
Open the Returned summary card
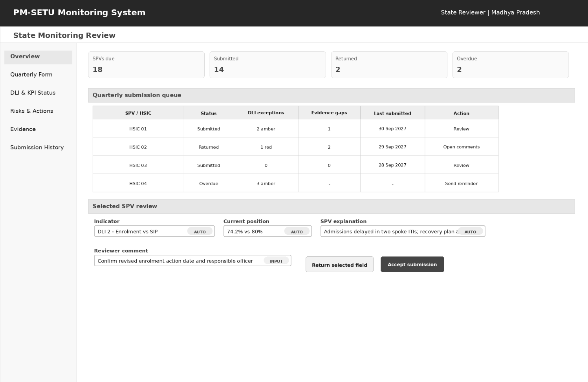tap(389, 65)
